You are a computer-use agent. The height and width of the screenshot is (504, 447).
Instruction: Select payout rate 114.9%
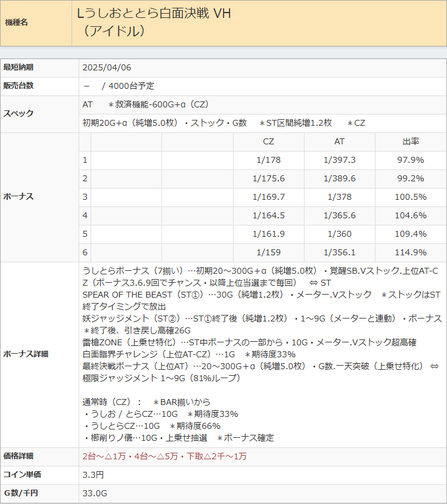pyautogui.click(x=411, y=252)
